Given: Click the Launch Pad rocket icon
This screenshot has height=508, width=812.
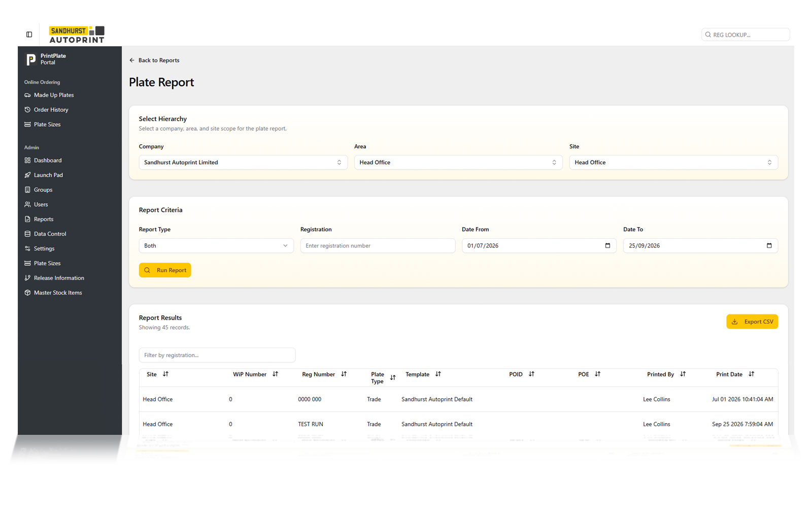Looking at the screenshot, I should [27, 175].
